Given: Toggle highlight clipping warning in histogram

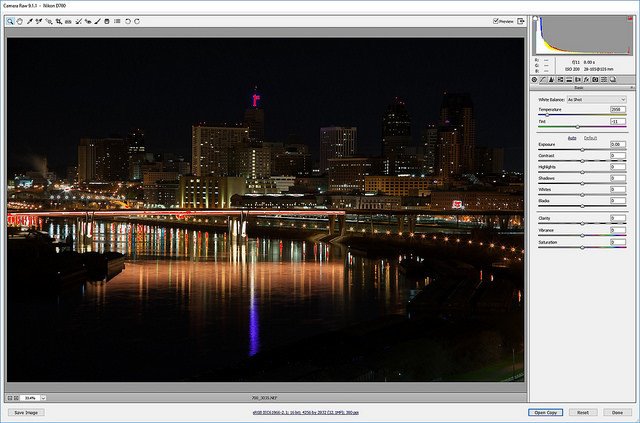Looking at the screenshot, I should tap(628, 18).
